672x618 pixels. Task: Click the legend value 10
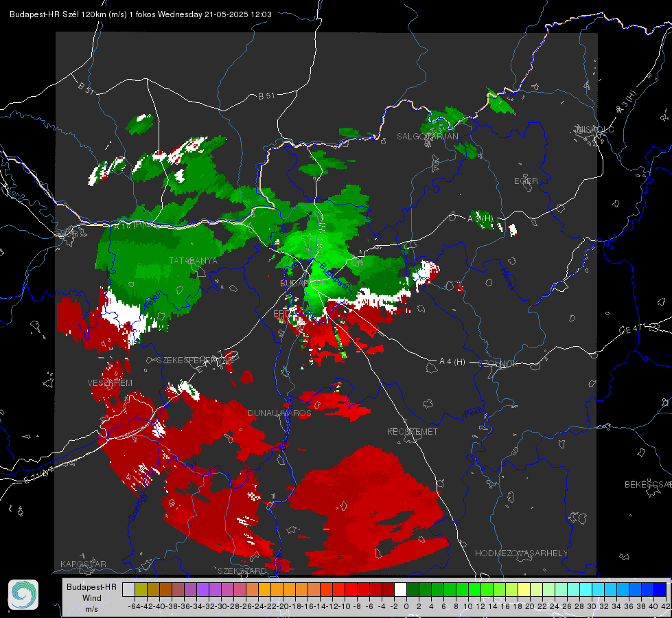[x=468, y=606]
